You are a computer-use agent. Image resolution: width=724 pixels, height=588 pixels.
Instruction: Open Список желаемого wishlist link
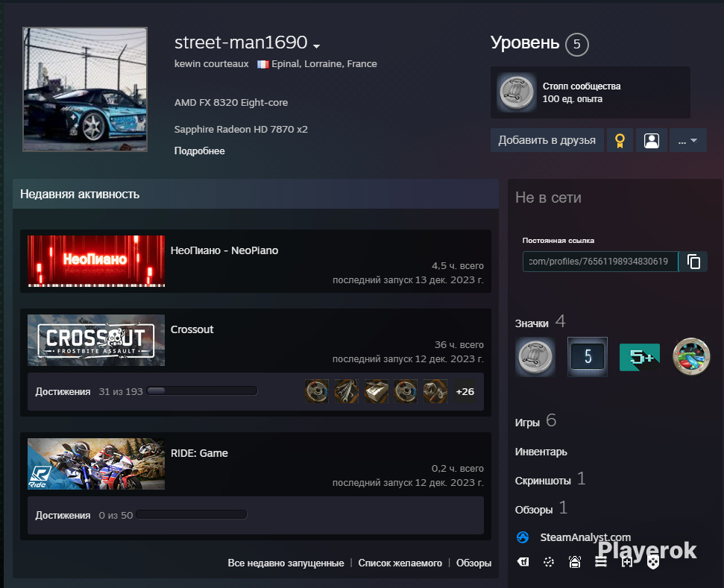[x=400, y=563]
